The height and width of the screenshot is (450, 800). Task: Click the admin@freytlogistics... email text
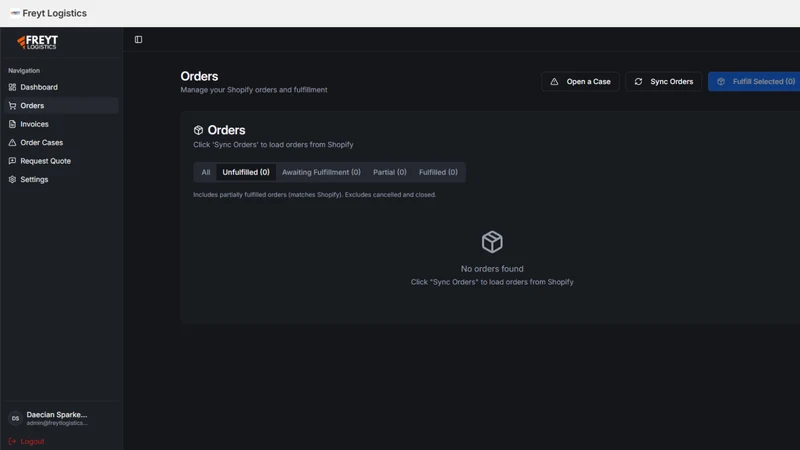point(57,423)
